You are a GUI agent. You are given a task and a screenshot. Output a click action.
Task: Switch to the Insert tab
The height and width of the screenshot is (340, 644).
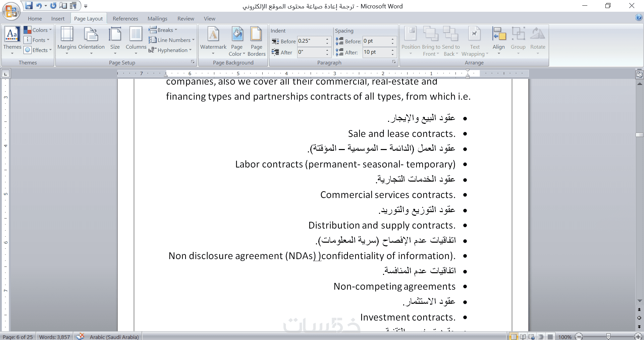(58, 18)
